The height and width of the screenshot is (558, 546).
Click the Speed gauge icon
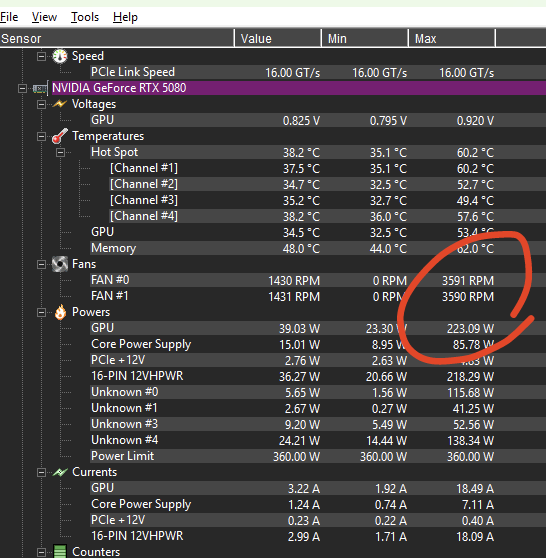[x=60, y=56]
